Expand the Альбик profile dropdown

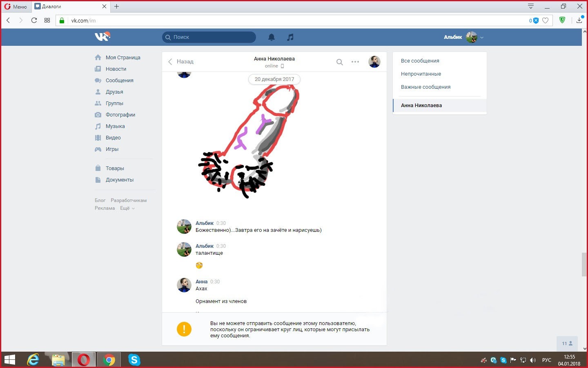point(463,37)
